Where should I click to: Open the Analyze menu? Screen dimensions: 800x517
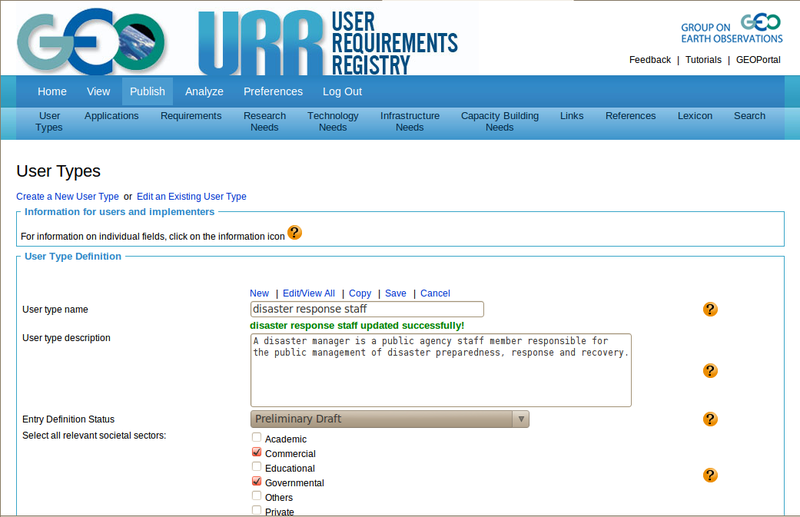coord(204,91)
